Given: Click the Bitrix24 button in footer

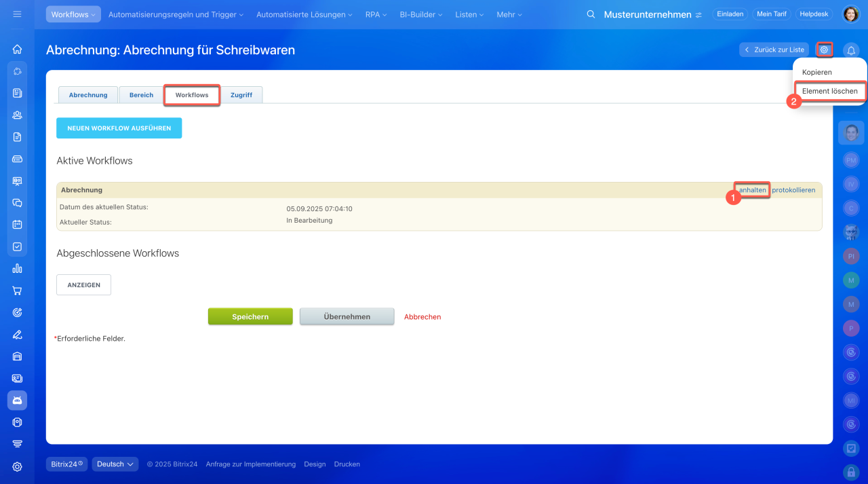Looking at the screenshot, I should tap(66, 464).
